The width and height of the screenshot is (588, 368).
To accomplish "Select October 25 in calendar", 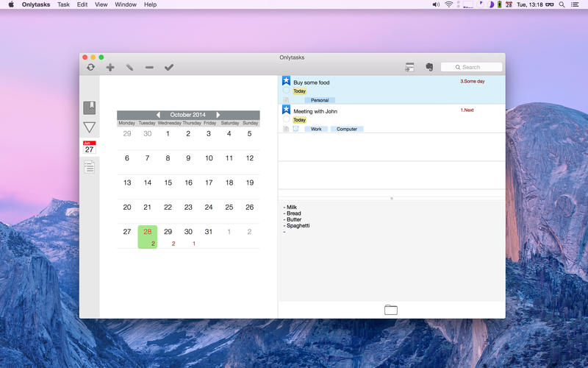I will click(229, 207).
